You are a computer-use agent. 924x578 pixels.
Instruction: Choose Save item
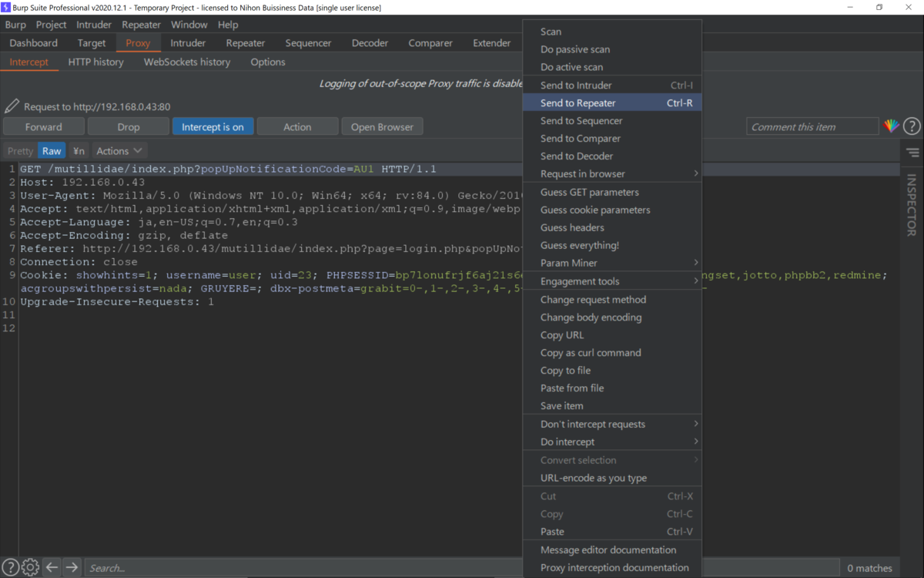click(x=612, y=405)
